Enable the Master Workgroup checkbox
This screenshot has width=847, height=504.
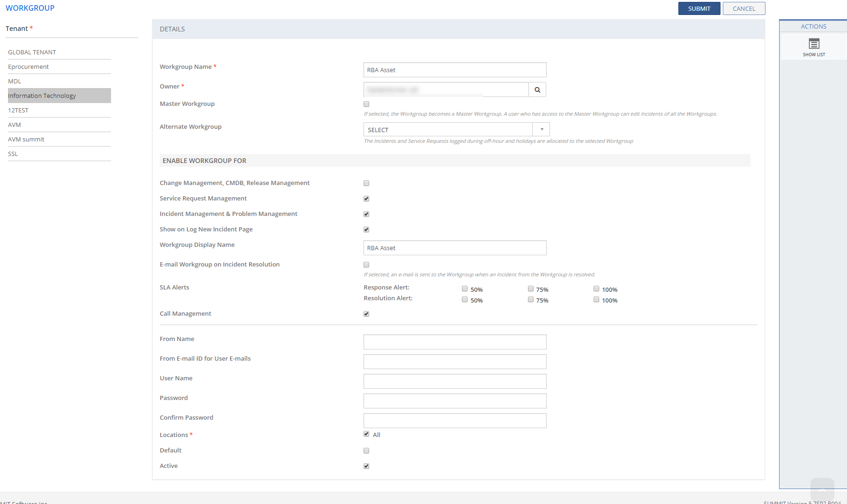pos(366,104)
